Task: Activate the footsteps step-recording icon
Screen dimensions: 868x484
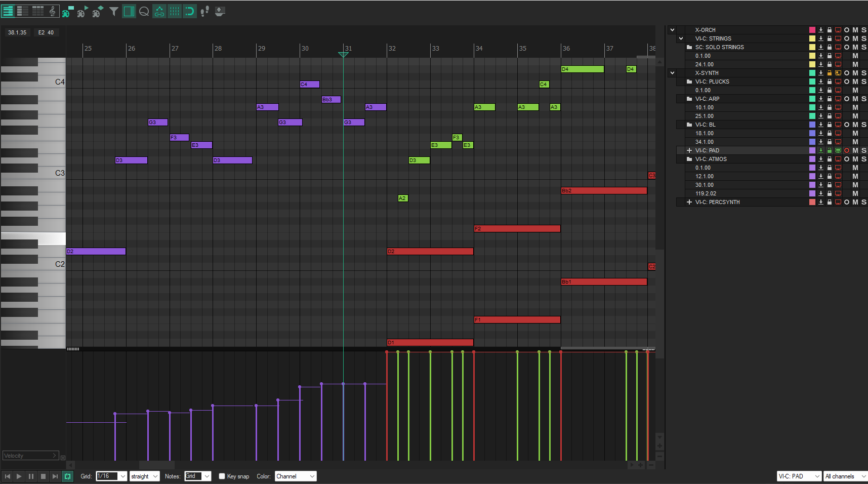Action: 204,11
